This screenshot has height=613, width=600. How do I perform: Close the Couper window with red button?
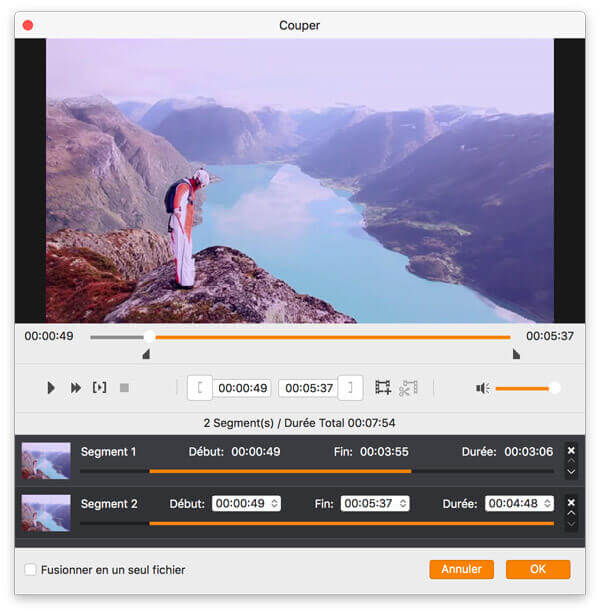click(28, 25)
